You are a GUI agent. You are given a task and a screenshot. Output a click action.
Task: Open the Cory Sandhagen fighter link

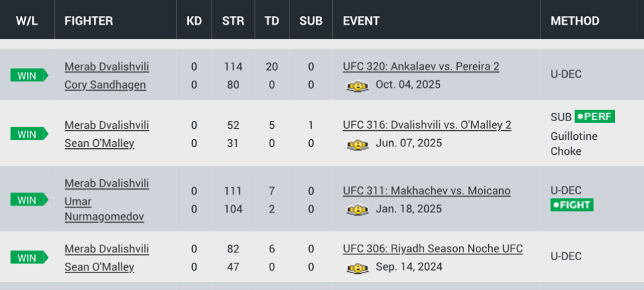(105, 85)
